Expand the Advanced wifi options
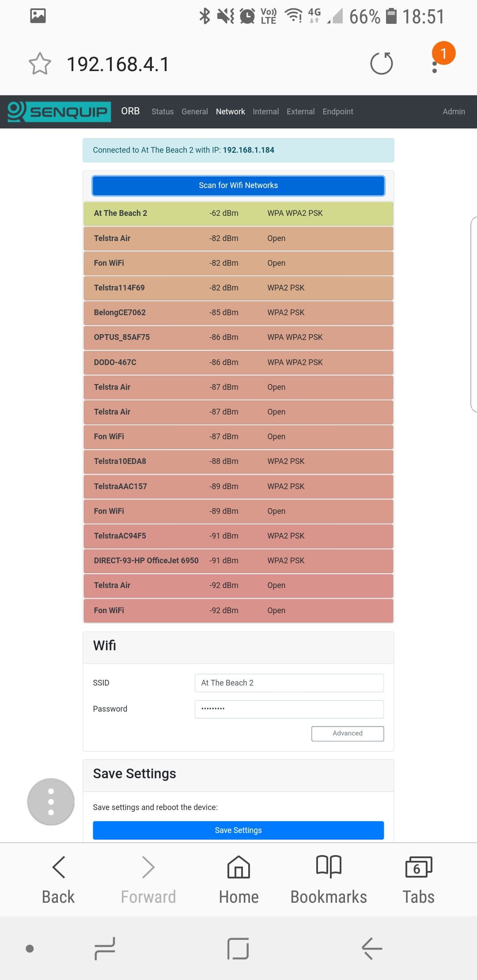Image resolution: width=477 pixels, height=980 pixels. pyautogui.click(x=348, y=733)
